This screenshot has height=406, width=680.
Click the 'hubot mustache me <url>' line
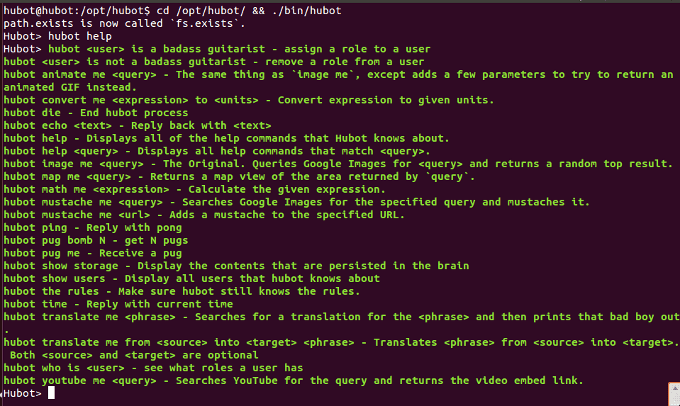coord(204,215)
